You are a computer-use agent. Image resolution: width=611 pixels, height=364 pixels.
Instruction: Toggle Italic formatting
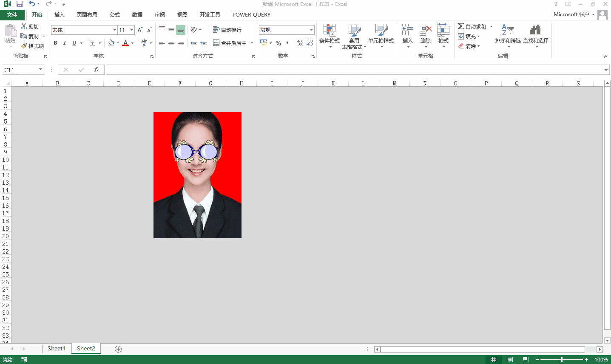[65, 43]
